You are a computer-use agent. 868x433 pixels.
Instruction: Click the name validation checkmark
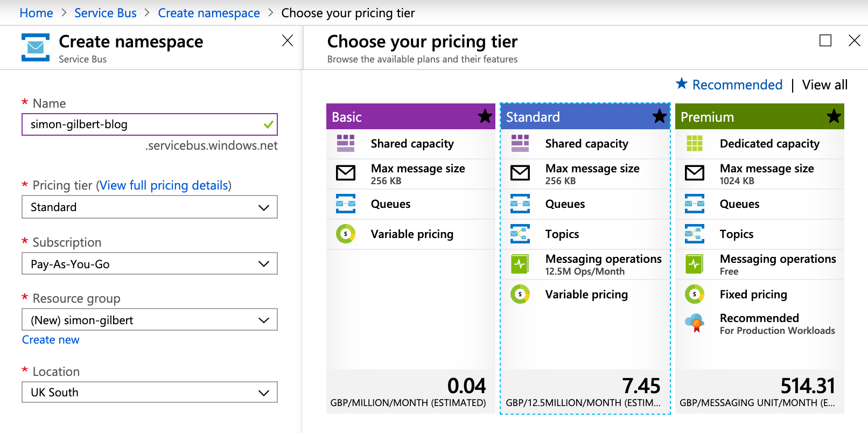click(269, 124)
